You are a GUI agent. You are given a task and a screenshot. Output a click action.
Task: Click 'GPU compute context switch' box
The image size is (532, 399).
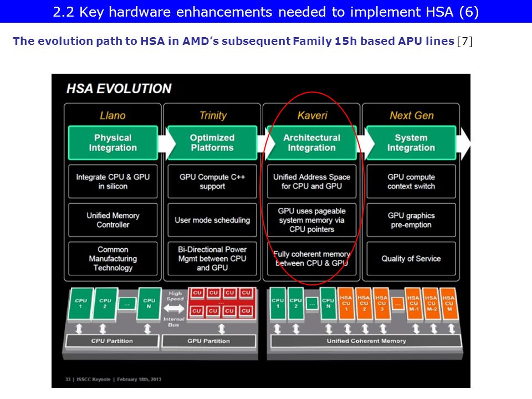click(x=411, y=182)
